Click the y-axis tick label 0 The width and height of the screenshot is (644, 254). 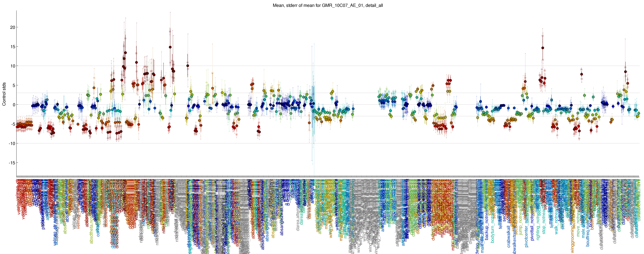(x=14, y=105)
